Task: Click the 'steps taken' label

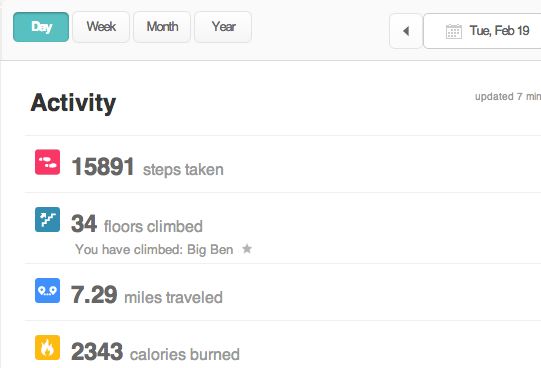Action: click(x=183, y=170)
